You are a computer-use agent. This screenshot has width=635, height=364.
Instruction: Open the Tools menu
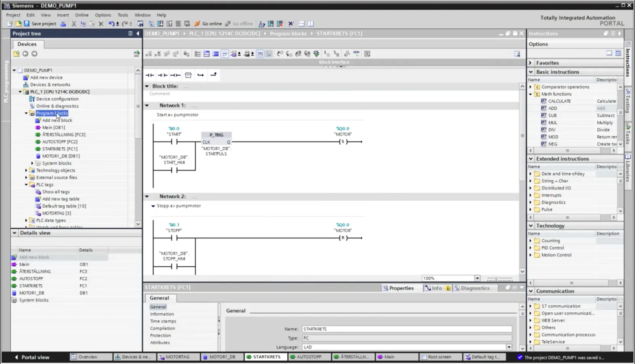(x=123, y=15)
